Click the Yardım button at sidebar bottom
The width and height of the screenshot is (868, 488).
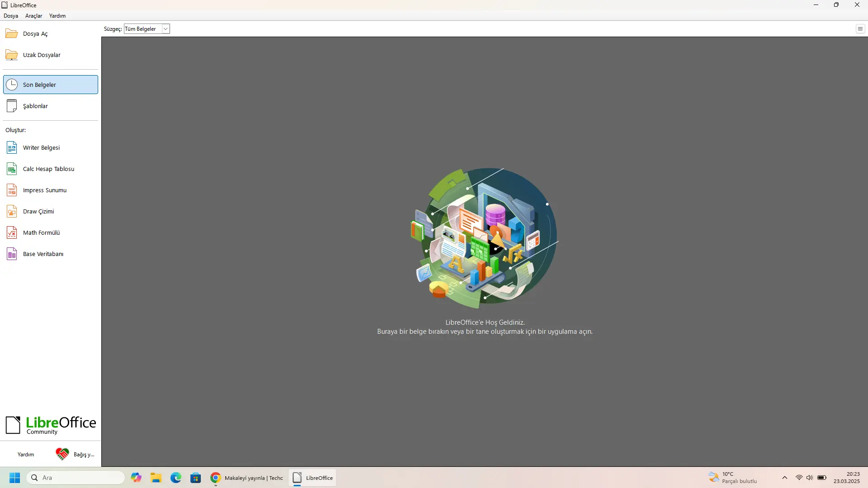point(26,455)
